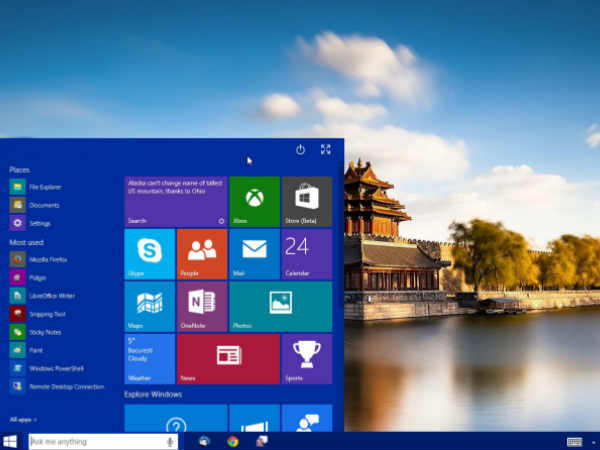This screenshot has height=450, width=600.
Task: Launch Paint from the Most used list
Action: [x=27, y=350]
